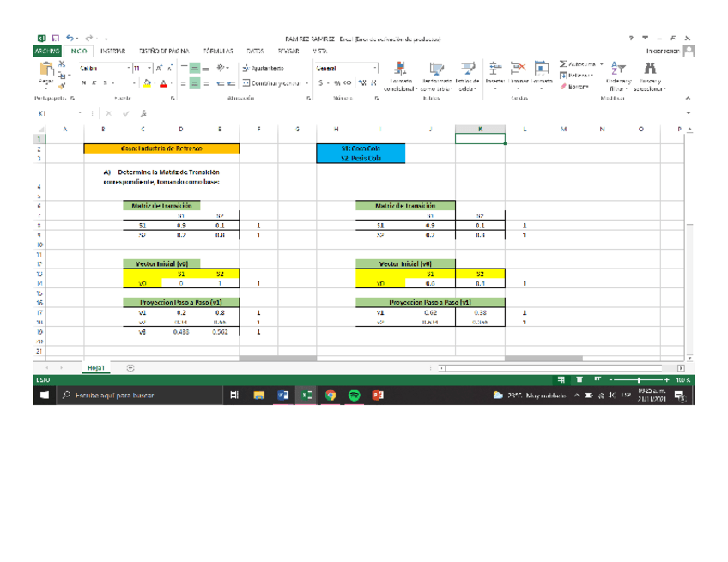
Task: Click the Ordenar y filtrar icon
Action: pos(618,69)
